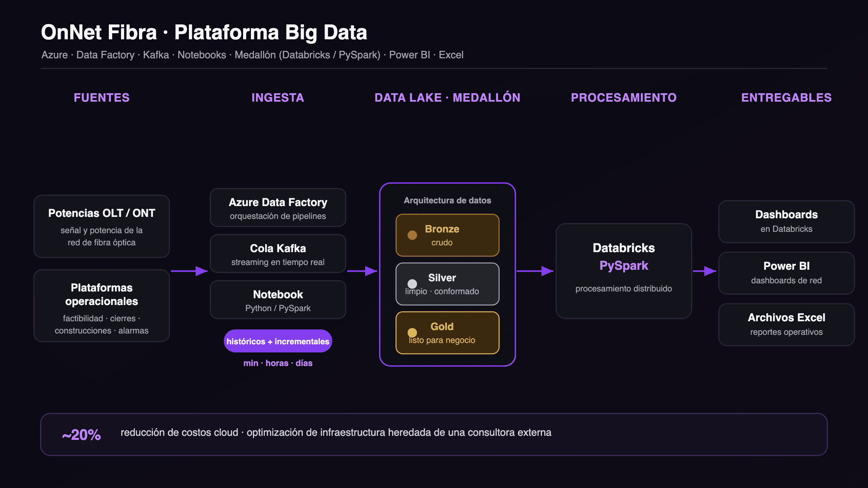
Task: Open the Archivos Excel reportes card
Action: [x=787, y=325]
